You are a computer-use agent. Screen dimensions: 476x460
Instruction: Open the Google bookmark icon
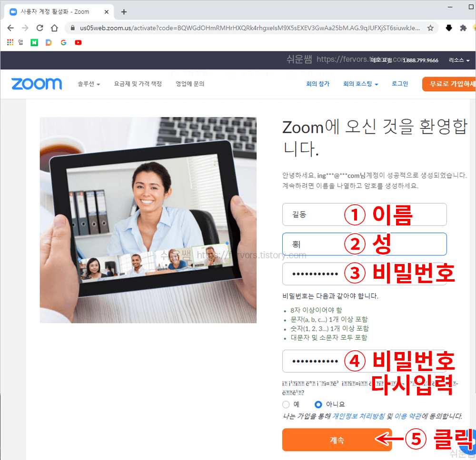point(63,42)
